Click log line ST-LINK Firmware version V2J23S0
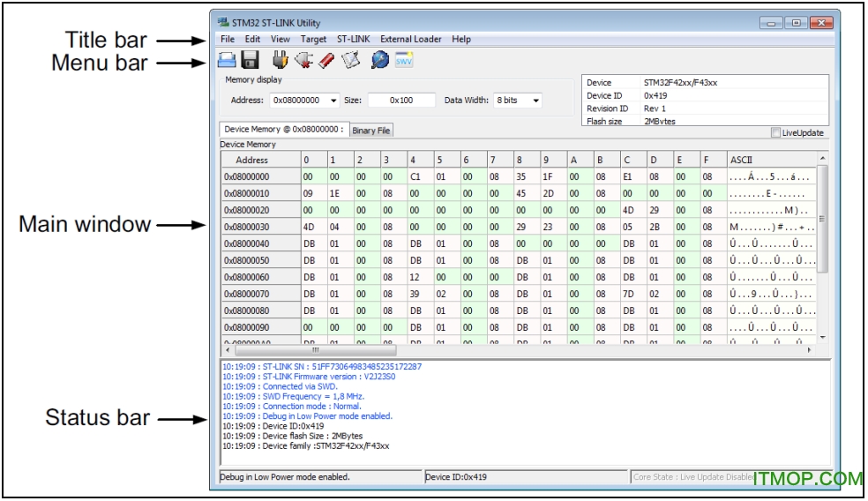Image resolution: width=868 pixels, height=501 pixels. (x=309, y=377)
